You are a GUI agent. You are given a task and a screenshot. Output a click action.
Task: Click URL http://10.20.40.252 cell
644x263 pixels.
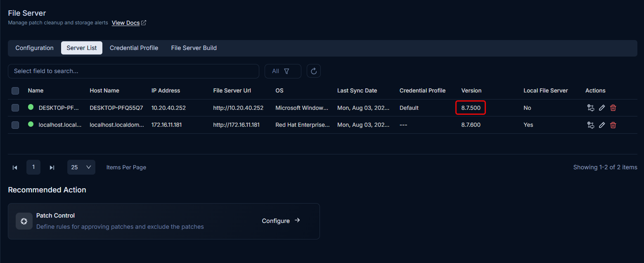(x=238, y=108)
